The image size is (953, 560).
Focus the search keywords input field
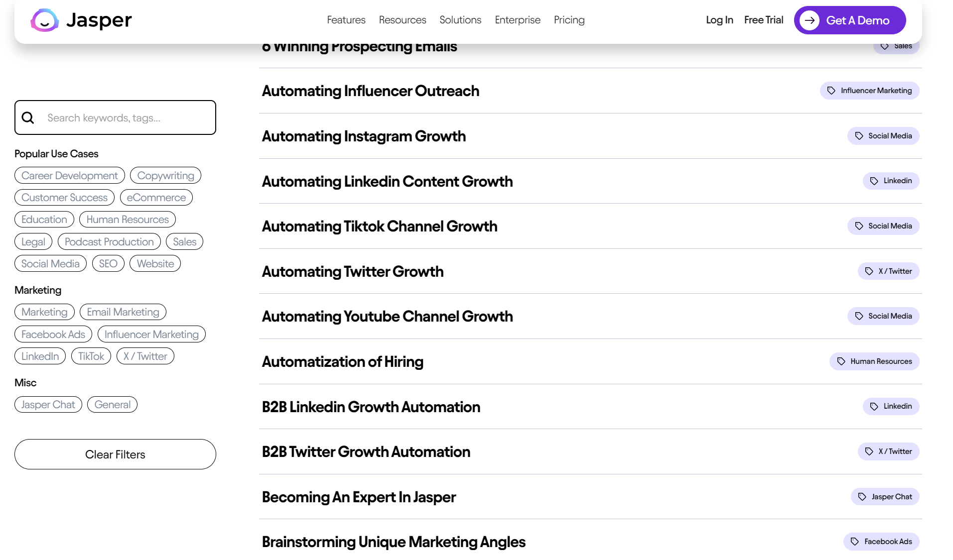[x=127, y=118]
